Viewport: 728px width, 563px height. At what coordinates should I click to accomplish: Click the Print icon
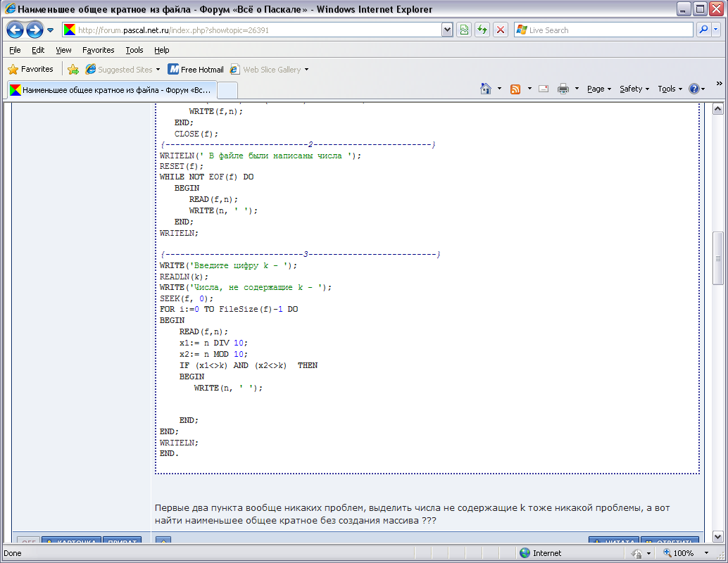(x=563, y=89)
